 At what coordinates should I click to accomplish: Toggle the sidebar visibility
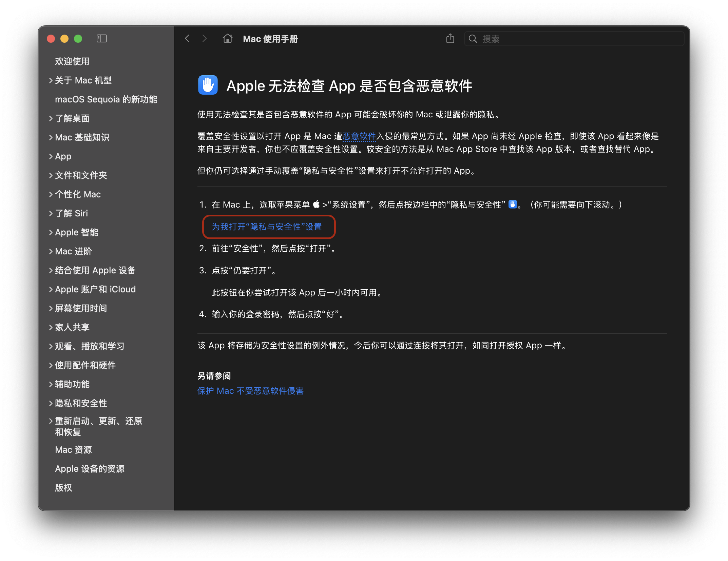tap(102, 39)
